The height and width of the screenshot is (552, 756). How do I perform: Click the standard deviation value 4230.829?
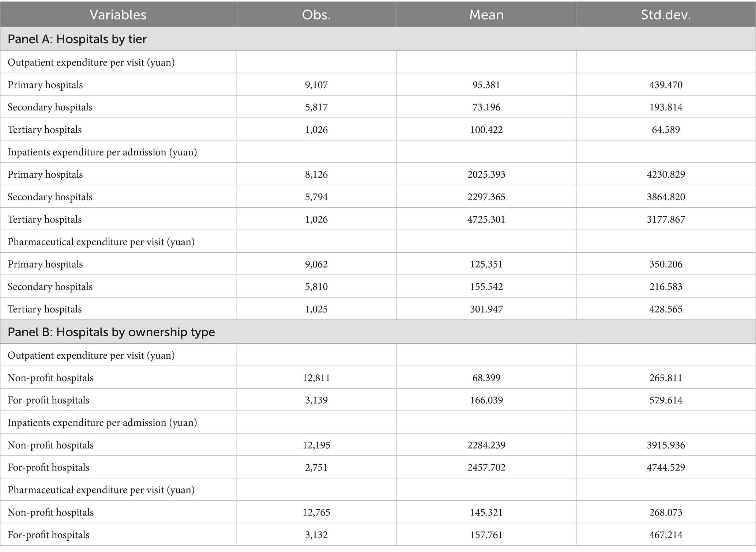(x=666, y=174)
